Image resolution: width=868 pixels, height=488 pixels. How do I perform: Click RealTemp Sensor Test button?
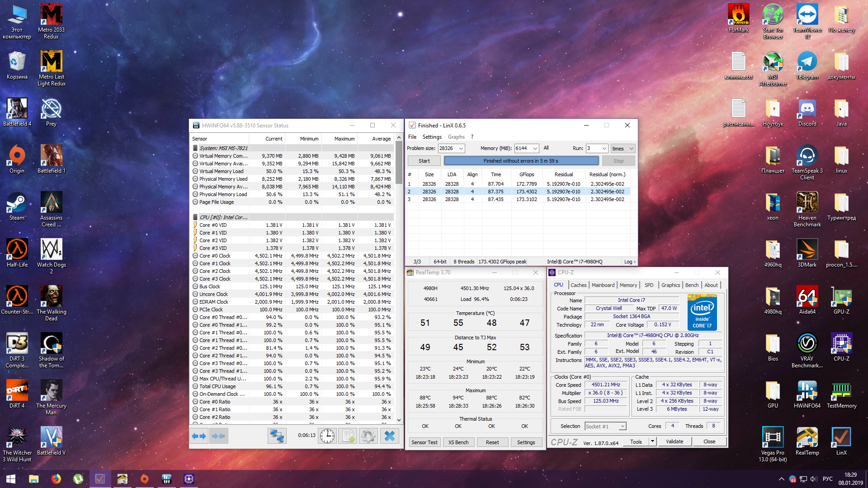(424, 442)
